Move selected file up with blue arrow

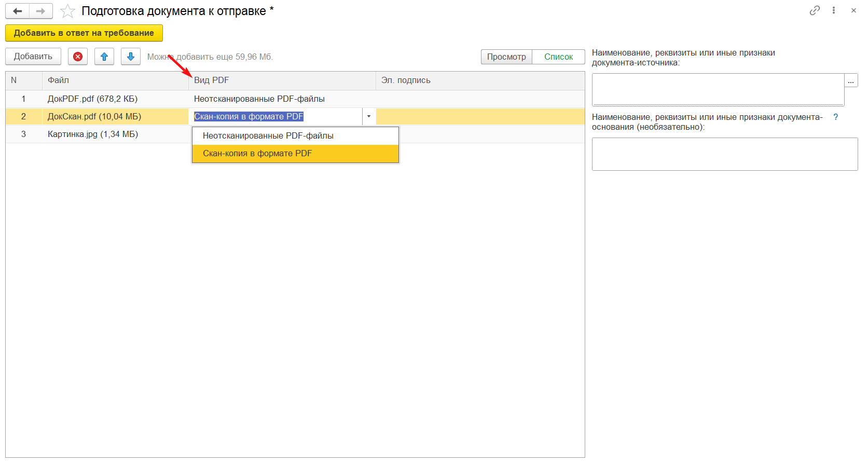pos(104,57)
